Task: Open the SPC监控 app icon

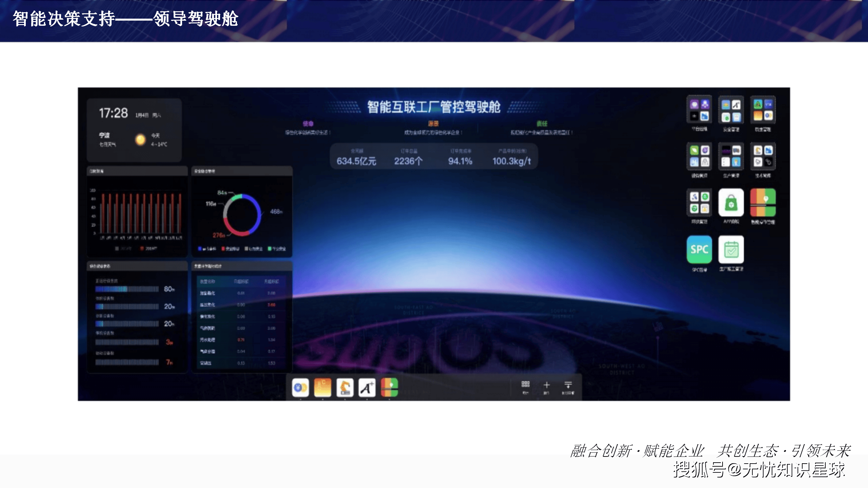Action: click(699, 249)
